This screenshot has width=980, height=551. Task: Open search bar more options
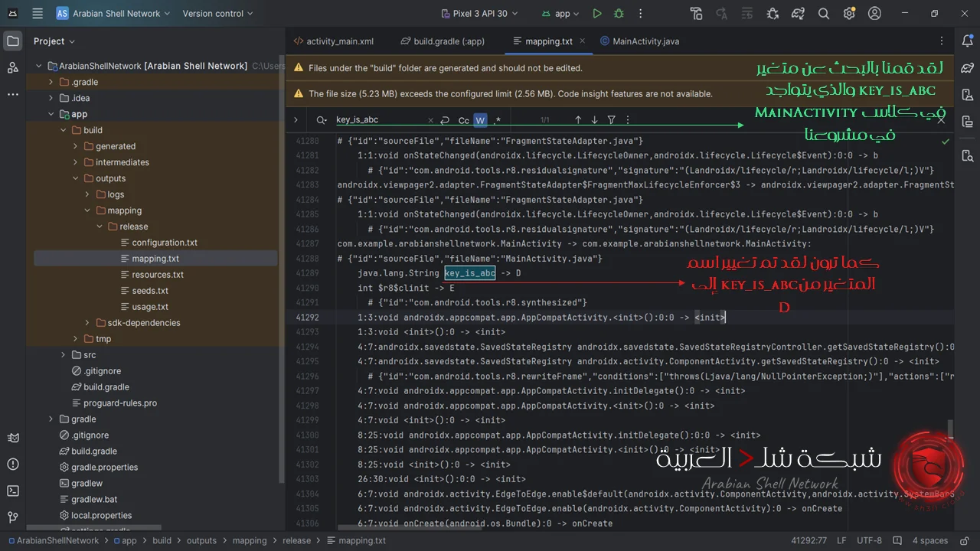[628, 120]
